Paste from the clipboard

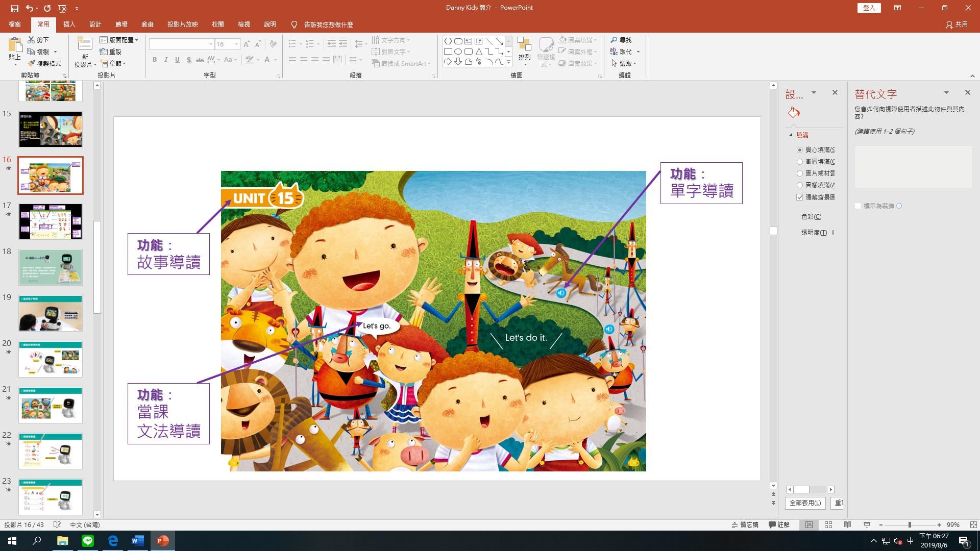point(15,51)
